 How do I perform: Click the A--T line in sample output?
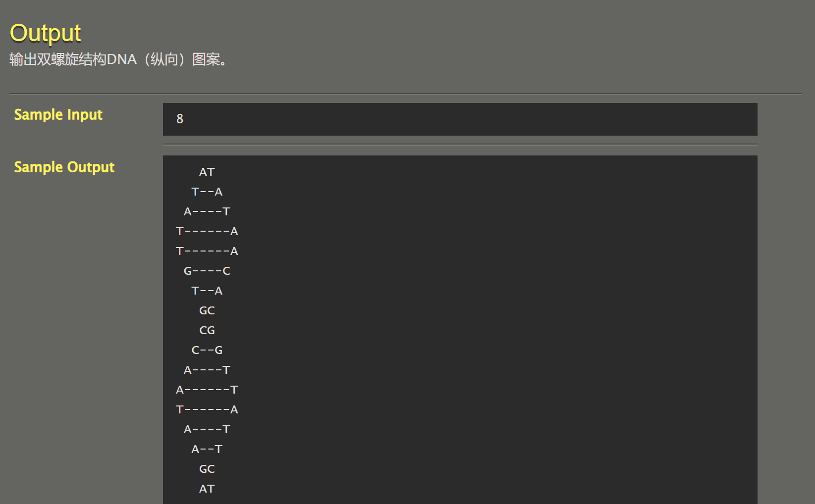click(x=207, y=449)
